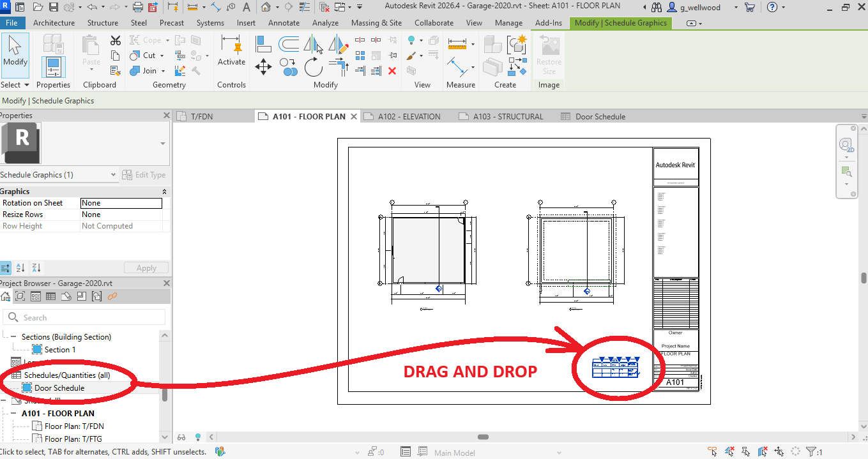Select the Move tool in Modify panel

click(x=263, y=67)
